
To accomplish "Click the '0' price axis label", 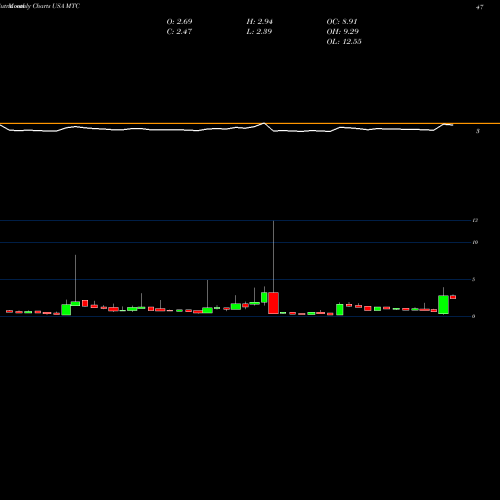I will 473,316.
